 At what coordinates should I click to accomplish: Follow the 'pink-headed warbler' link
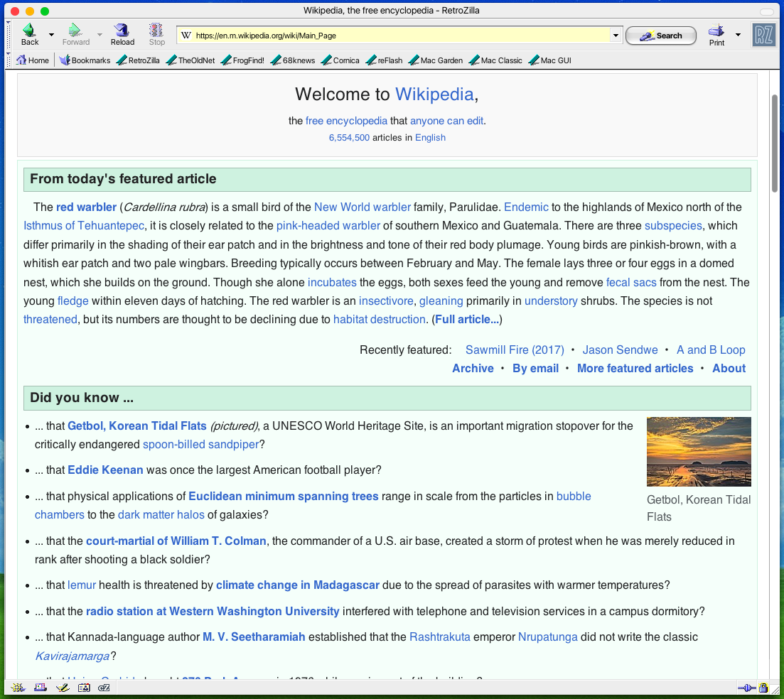328,225
